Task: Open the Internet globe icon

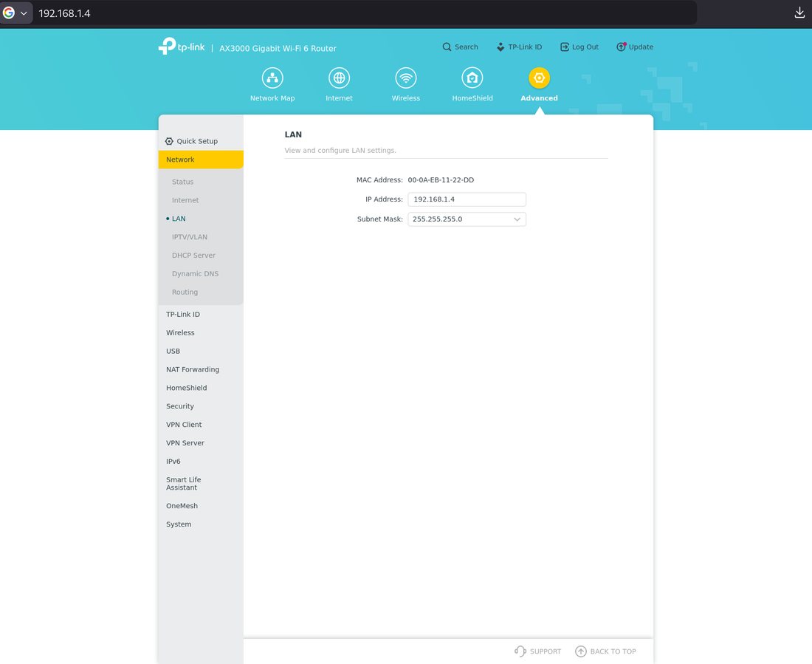Action: (340, 78)
